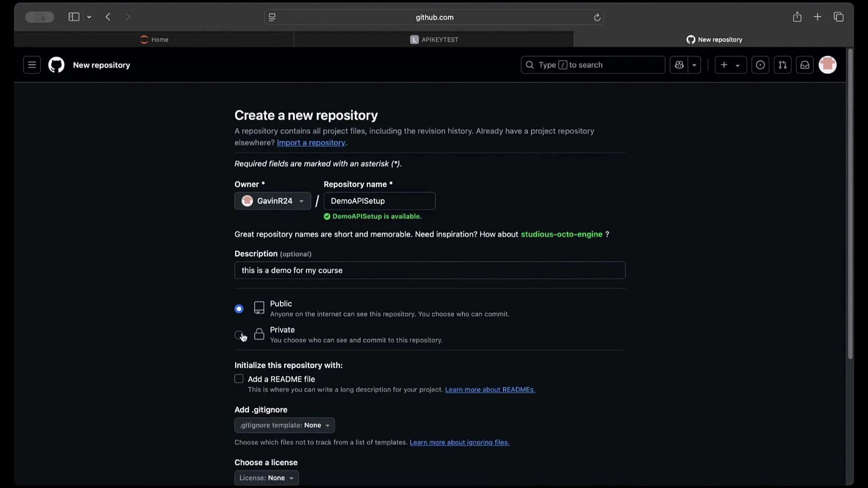Expand the Copilot dropdown arrow
The image size is (868, 488).
point(694,65)
